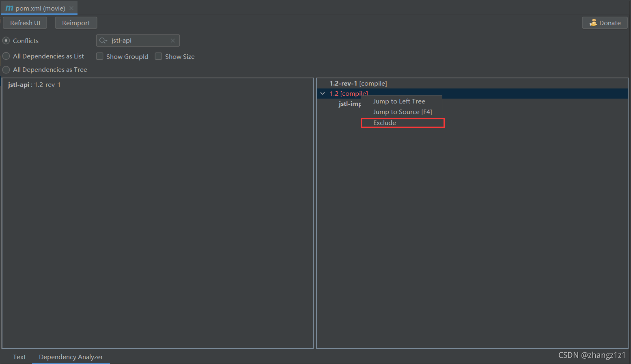Switch to the Text tab
This screenshot has height=364, width=631.
pos(19,357)
